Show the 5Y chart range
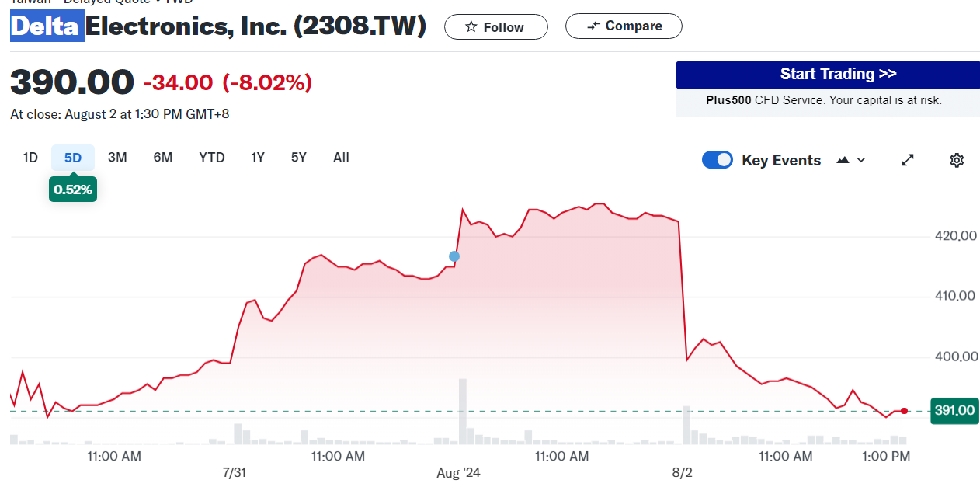Viewport: 980px width, 487px height. [x=299, y=158]
